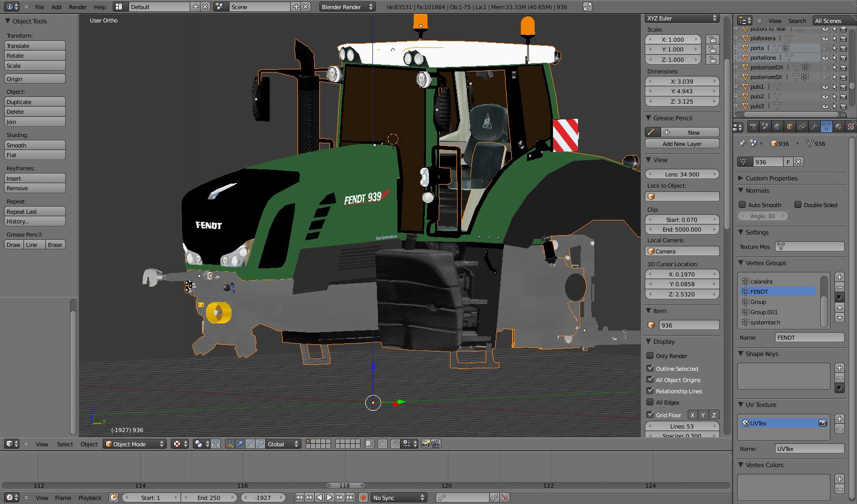The width and height of the screenshot is (857, 504).
Task: Click the Add New Layer button
Action: (682, 144)
